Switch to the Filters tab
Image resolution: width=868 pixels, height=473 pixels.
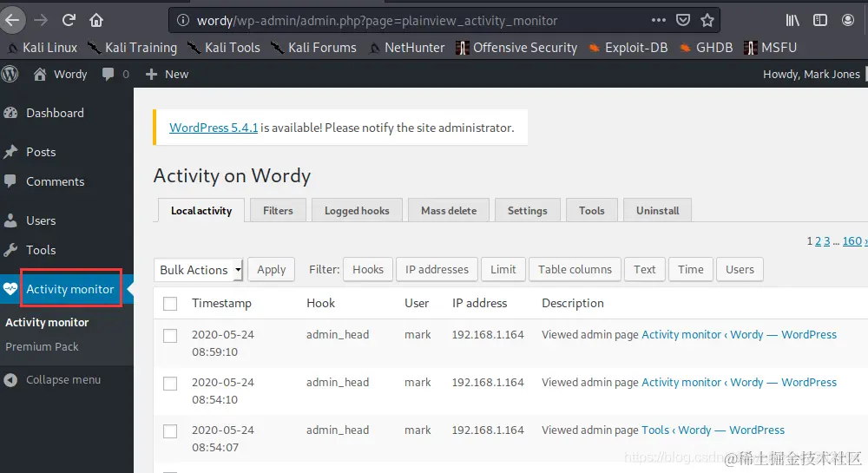(x=278, y=211)
